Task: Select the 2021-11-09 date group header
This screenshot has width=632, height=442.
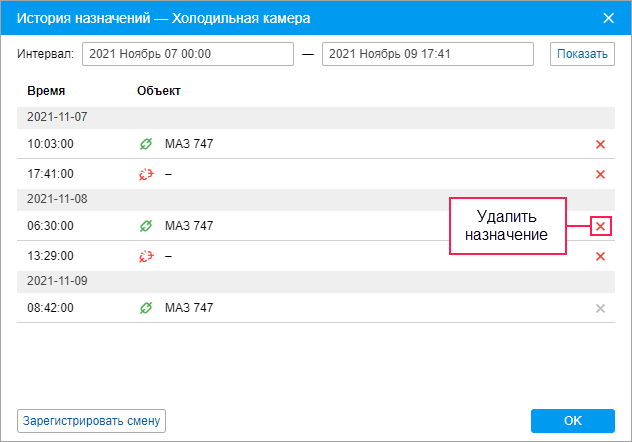Action: tap(316, 282)
